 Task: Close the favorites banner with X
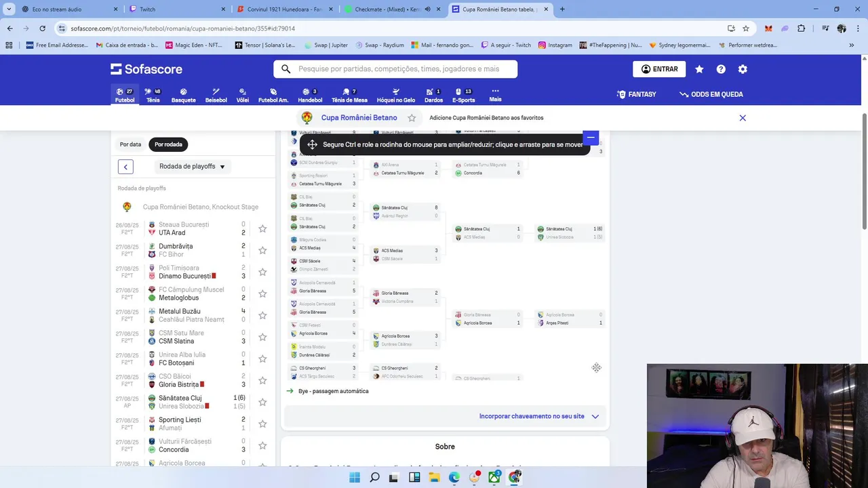[x=743, y=118]
